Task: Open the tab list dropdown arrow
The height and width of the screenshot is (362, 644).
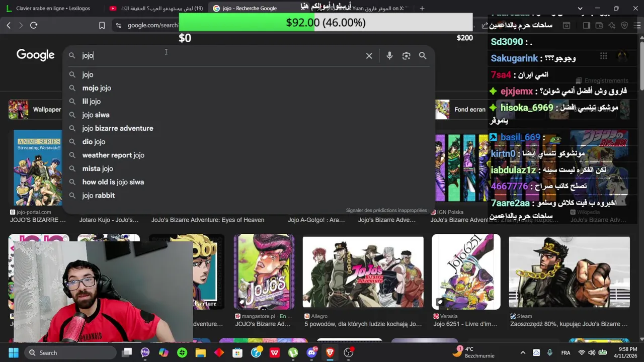Action: click(580, 8)
